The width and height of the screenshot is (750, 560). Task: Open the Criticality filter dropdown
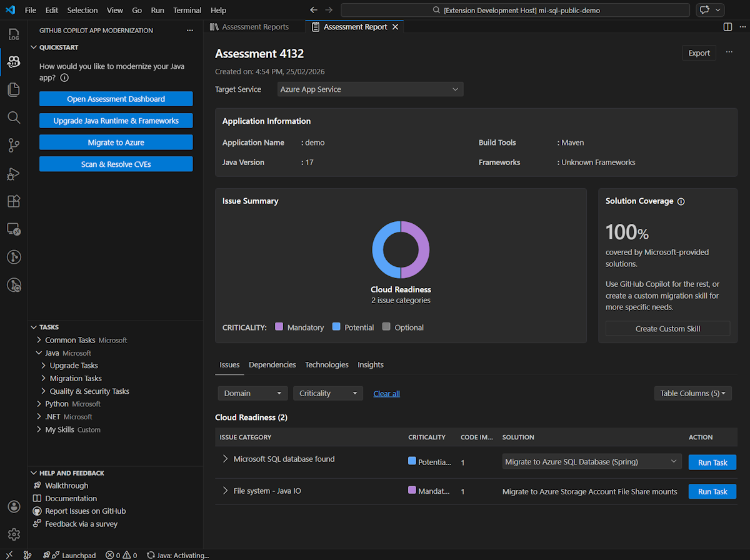[327, 393]
